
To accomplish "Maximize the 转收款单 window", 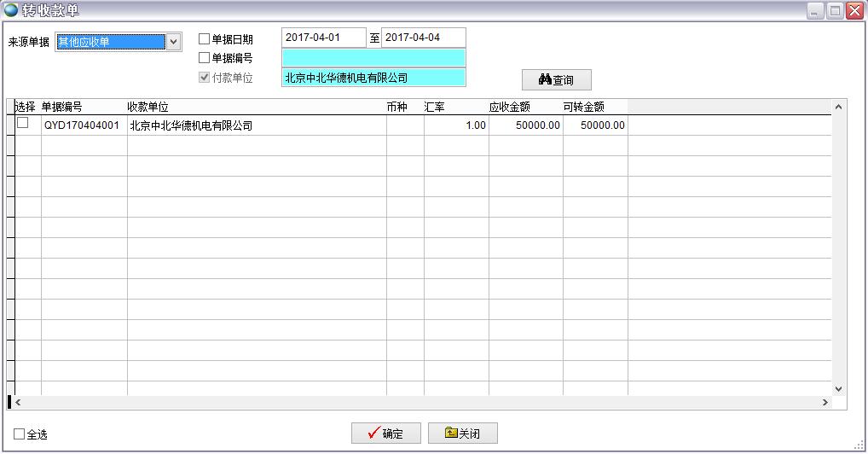I will coord(835,10).
